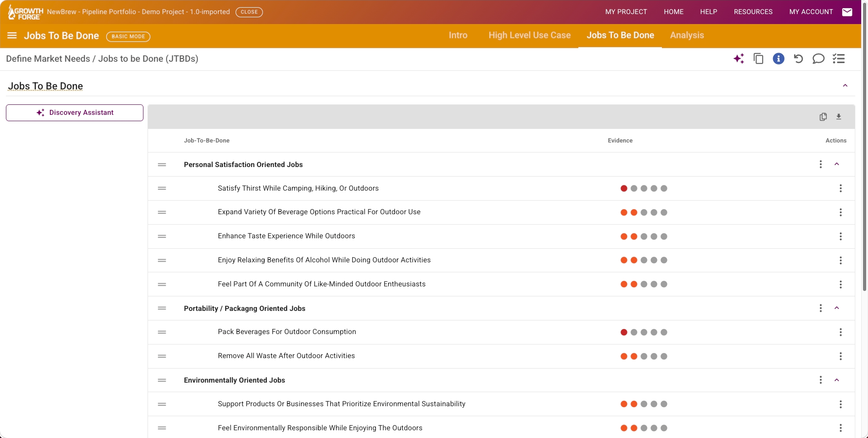Open actions menu for Enjoy Relaxing Benefits row
Image resolution: width=868 pixels, height=438 pixels.
point(840,261)
